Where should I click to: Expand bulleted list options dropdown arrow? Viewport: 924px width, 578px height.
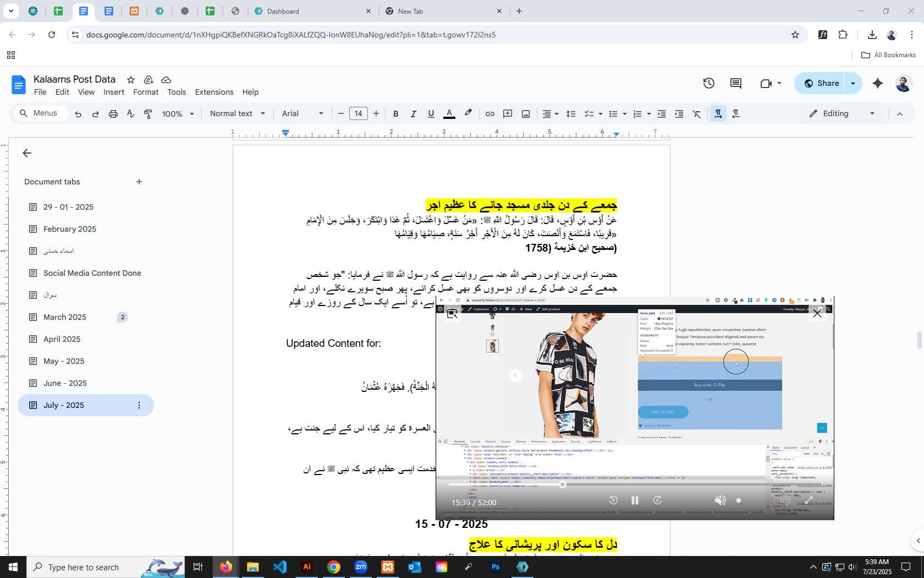(x=624, y=114)
